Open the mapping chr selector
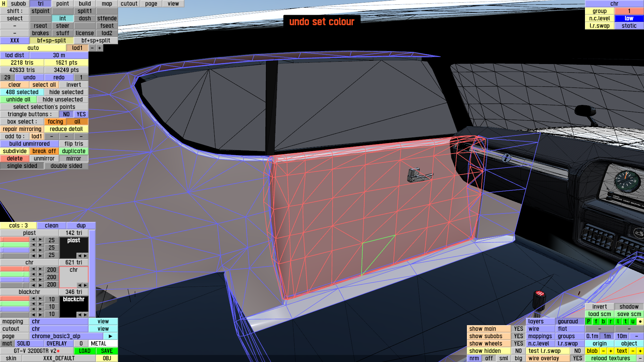 click(59, 321)
